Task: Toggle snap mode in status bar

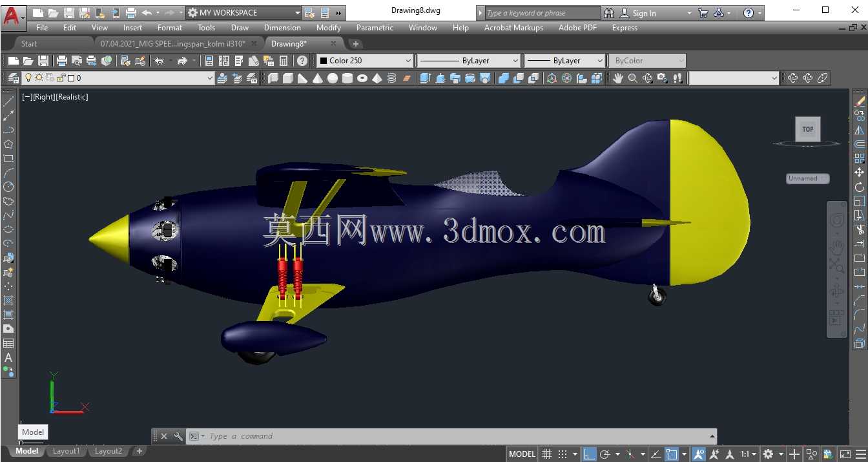Action: [x=563, y=454]
